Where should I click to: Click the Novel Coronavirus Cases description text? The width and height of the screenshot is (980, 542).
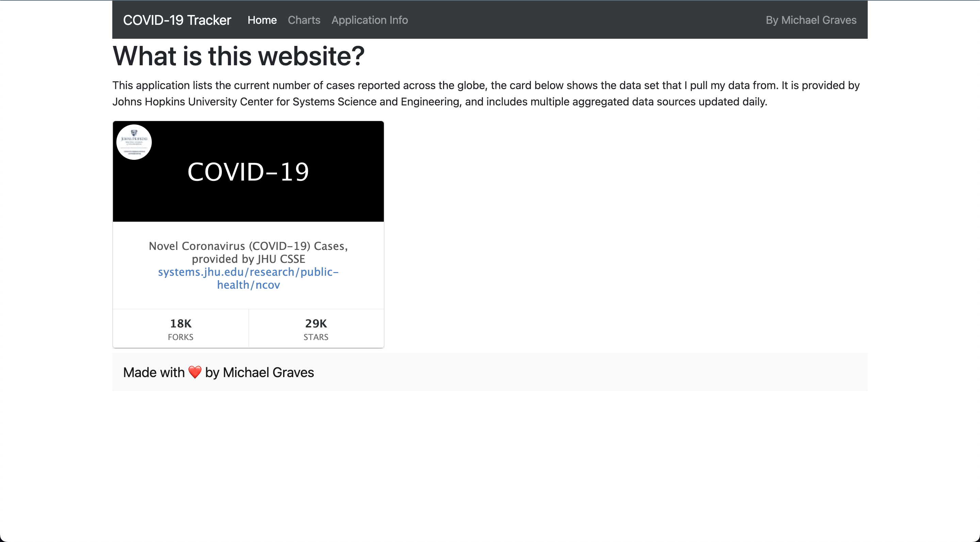(248, 246)
